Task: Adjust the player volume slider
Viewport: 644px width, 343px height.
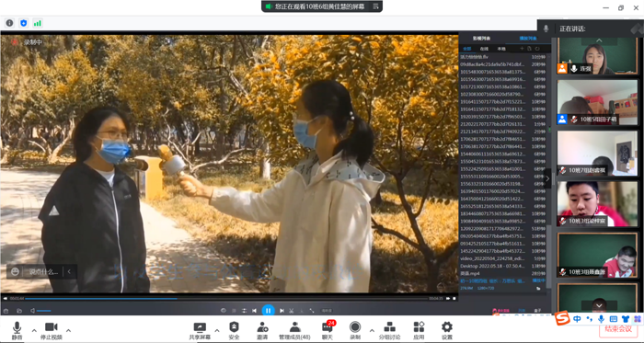Action: 43,311
